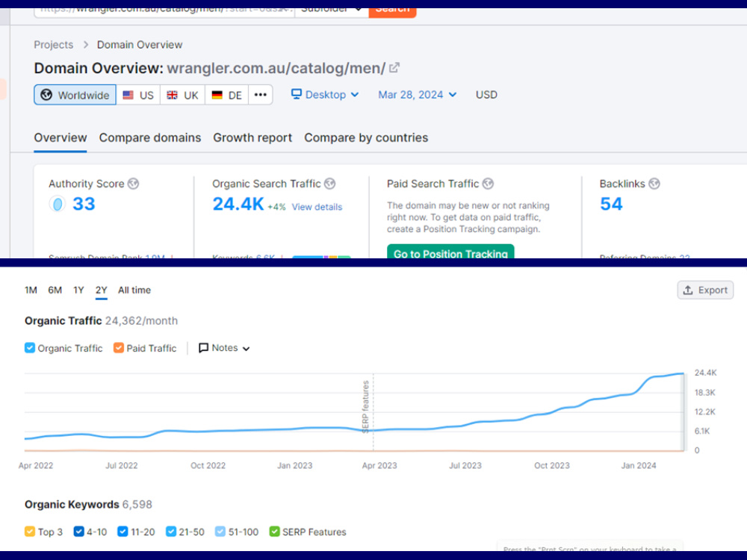Toggle the 4-10 keywords checkbox
This screenshot has width=747, height=560.
(78, 532)
